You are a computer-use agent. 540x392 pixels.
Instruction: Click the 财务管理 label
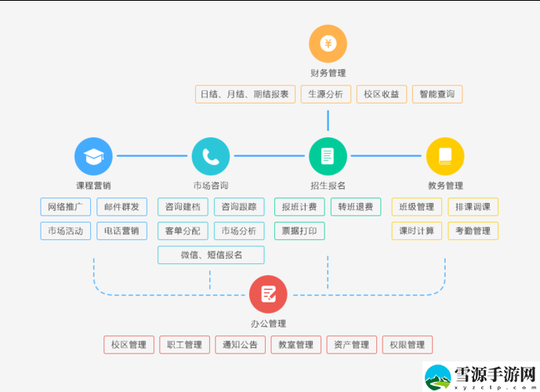[328, 73]
